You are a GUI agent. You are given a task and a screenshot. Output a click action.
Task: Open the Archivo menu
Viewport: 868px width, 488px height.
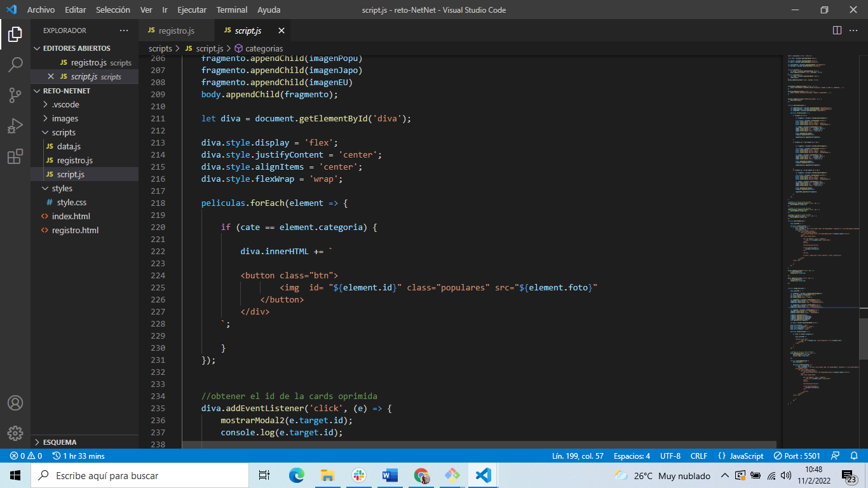tap(41, 10)
